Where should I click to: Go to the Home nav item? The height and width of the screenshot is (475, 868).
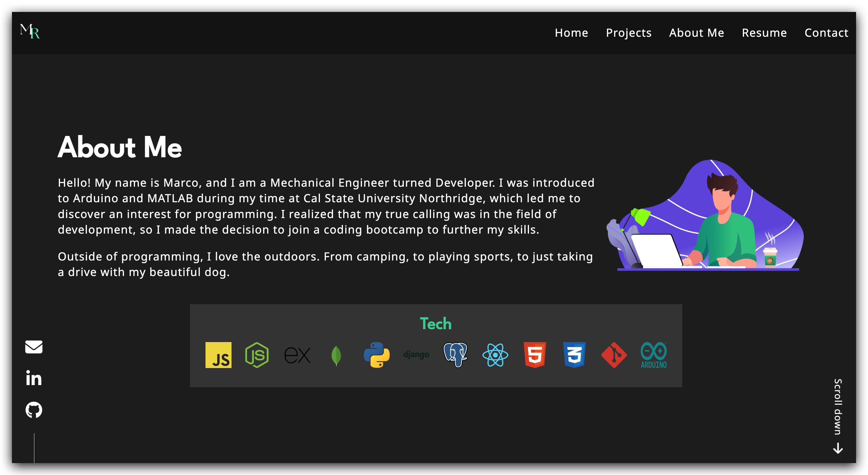point(571,33)
